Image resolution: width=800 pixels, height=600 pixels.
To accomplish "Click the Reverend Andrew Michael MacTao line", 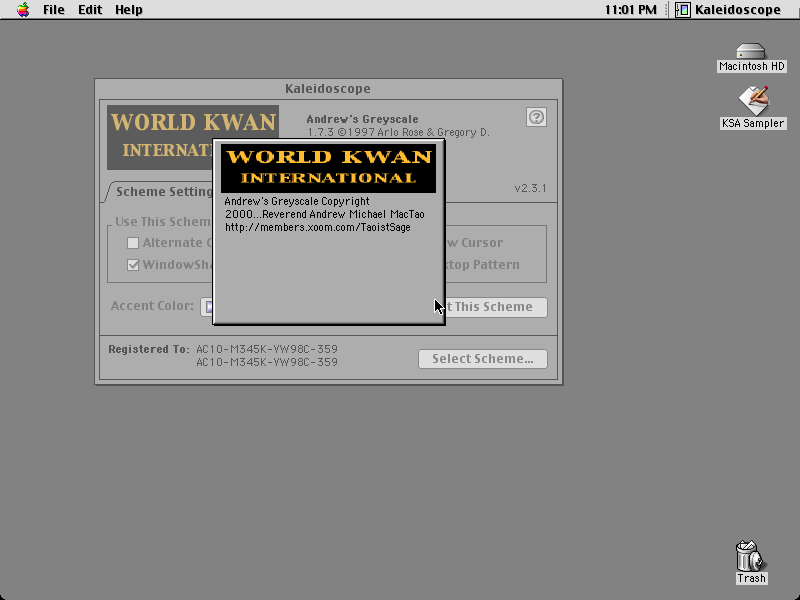I will pyautogui.click(x=324, y=214).
